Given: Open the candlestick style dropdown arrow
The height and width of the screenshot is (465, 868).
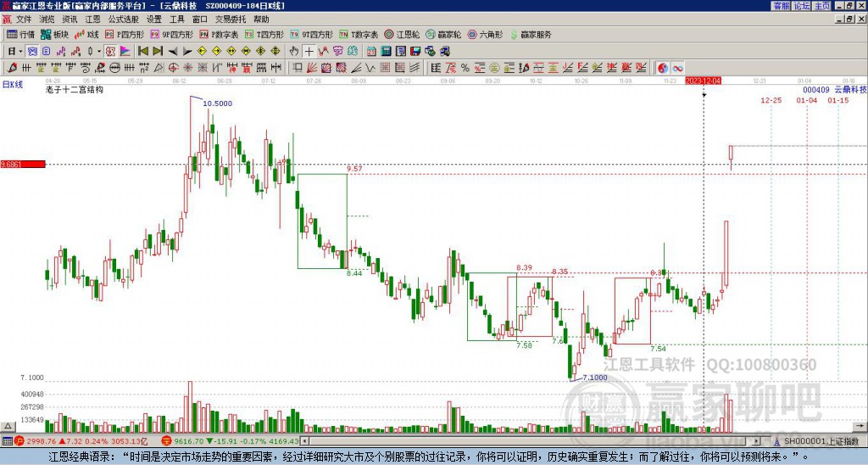Looking at the screenshot, I should point(99,52).
